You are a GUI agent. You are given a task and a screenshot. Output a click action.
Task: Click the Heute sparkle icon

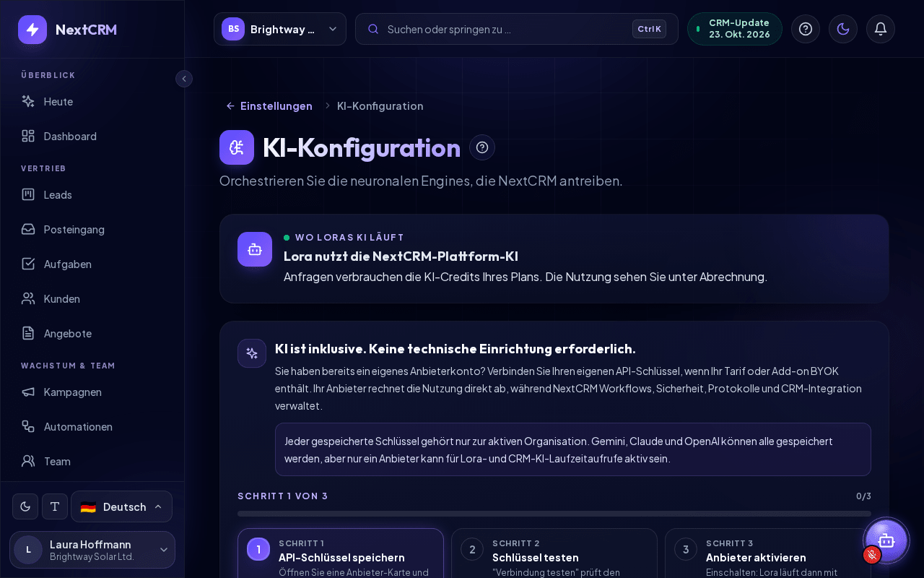pyautogui.click(x=28, y=101)
